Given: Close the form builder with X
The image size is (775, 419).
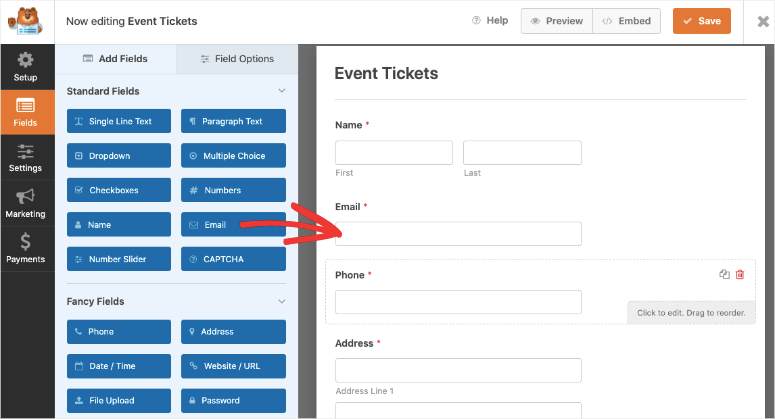Looking at the screenshot, I should point(757,21).
